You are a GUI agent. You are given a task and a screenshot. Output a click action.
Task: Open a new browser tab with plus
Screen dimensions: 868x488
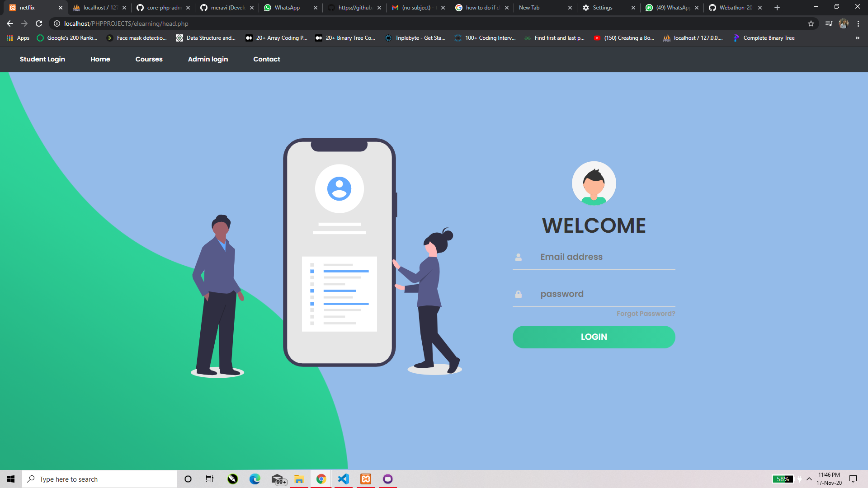(x=777, y=8)
